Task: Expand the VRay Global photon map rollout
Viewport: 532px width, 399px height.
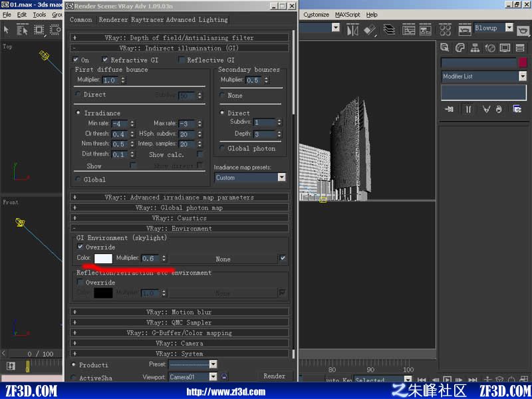Action: pyautogui.click(x=180, y=207)
